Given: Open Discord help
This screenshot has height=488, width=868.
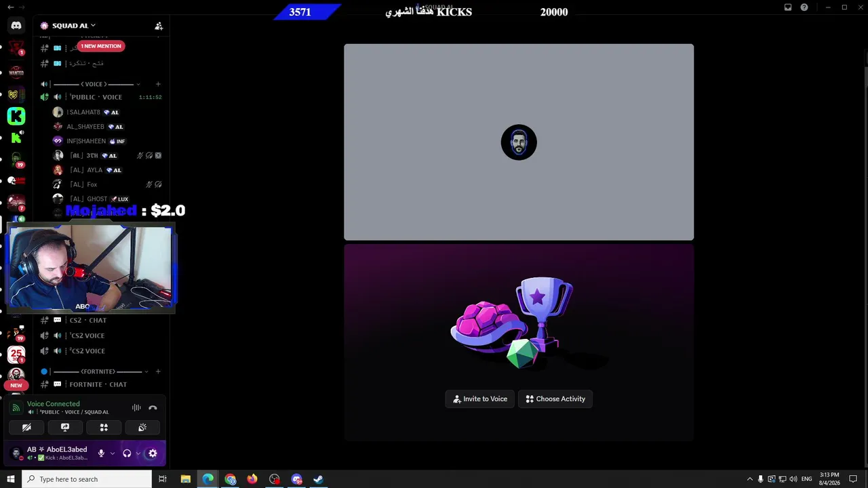Looking at the screenshot, I should (x=804, y=7).
